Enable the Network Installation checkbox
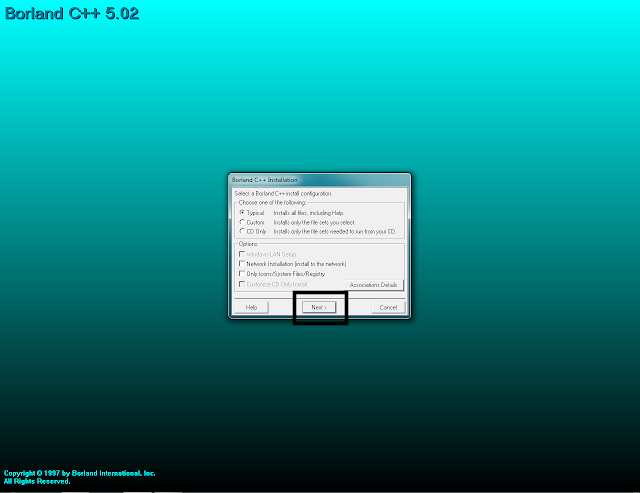The width and height of the screenshot is (640, 493). point(242,264)
